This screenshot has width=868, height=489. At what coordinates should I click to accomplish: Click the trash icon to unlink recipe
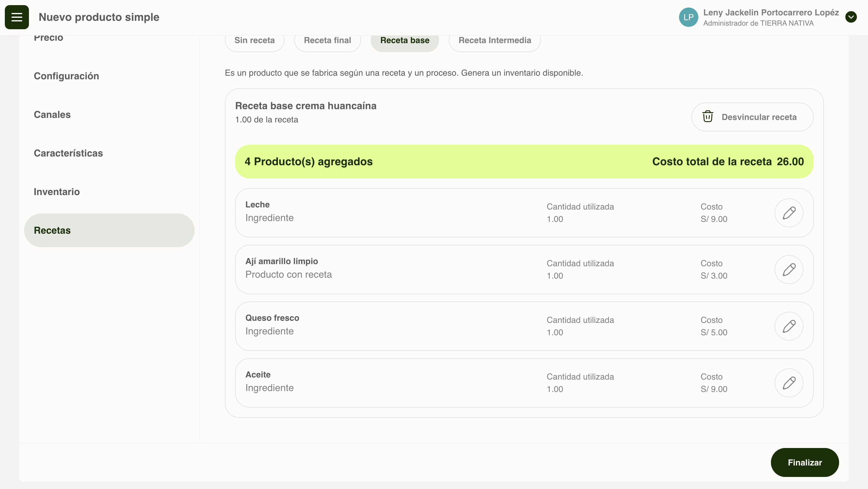[x=708, y=117]
